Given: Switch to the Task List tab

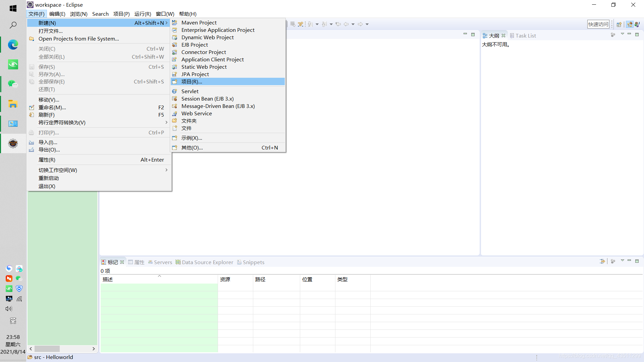Looking at the screenshot, I should (x=523, y=36).
